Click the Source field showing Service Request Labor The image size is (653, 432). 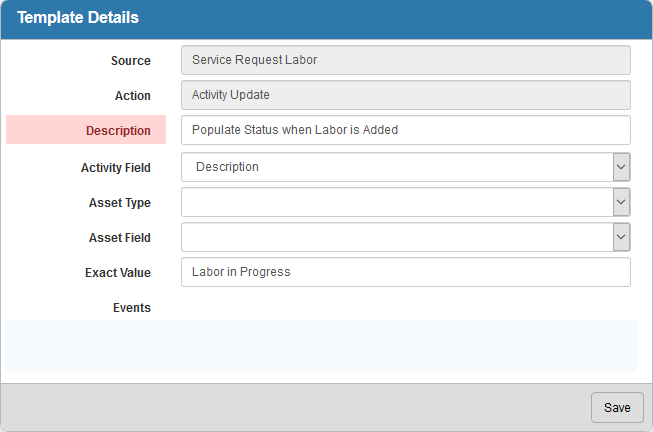(406, 60)
